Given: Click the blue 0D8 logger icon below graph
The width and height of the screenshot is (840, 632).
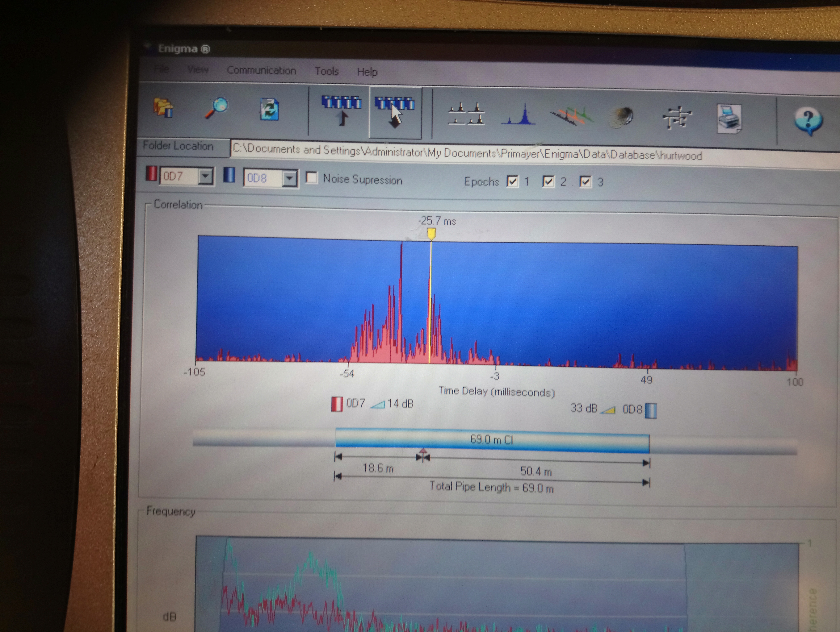Looking at the screenshot, I should [651, 411].
